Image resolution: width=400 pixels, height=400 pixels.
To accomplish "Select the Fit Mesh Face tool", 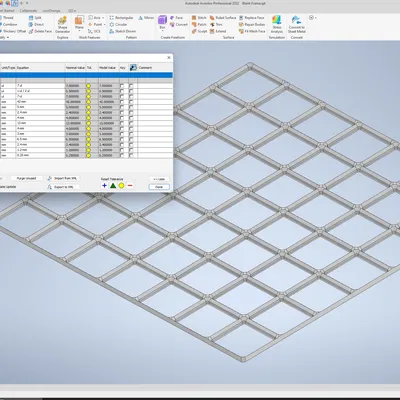I will click(252, 31).
